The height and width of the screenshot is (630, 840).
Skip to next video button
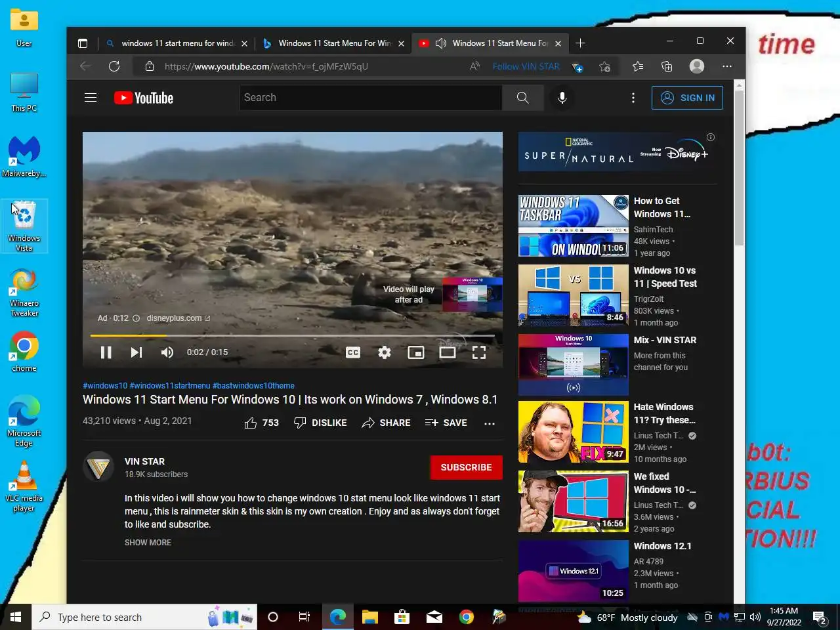[x=136, y=352]
